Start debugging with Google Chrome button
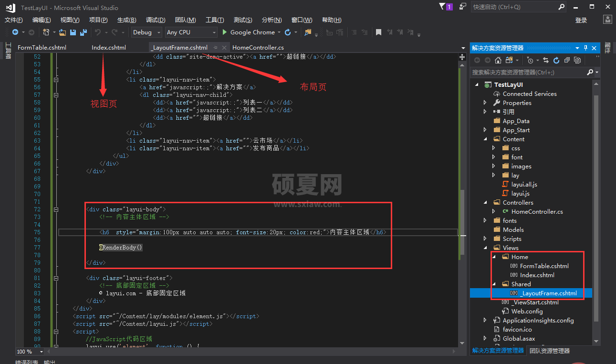The width and height of the screenshot is (616, 364). pyautogui.click(x=248, y=32)
